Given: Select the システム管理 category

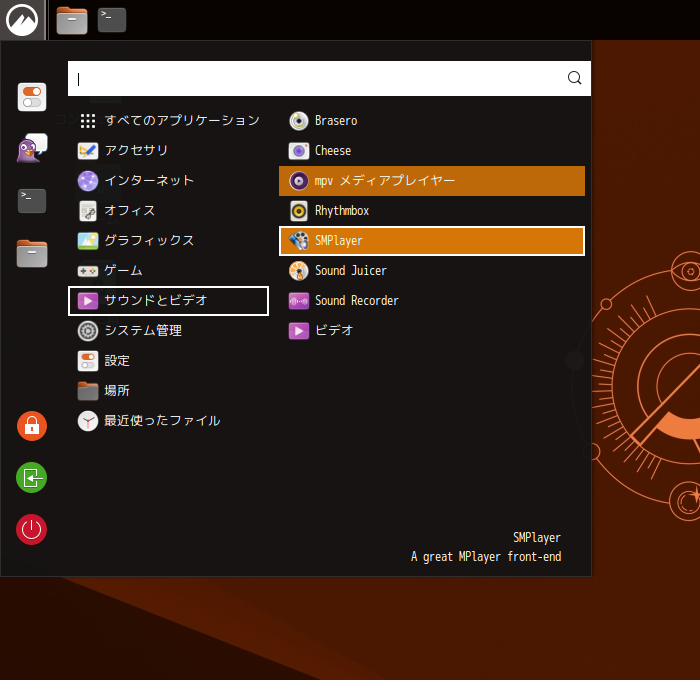Looking at the screenshot, I should (x=169, y=331).
